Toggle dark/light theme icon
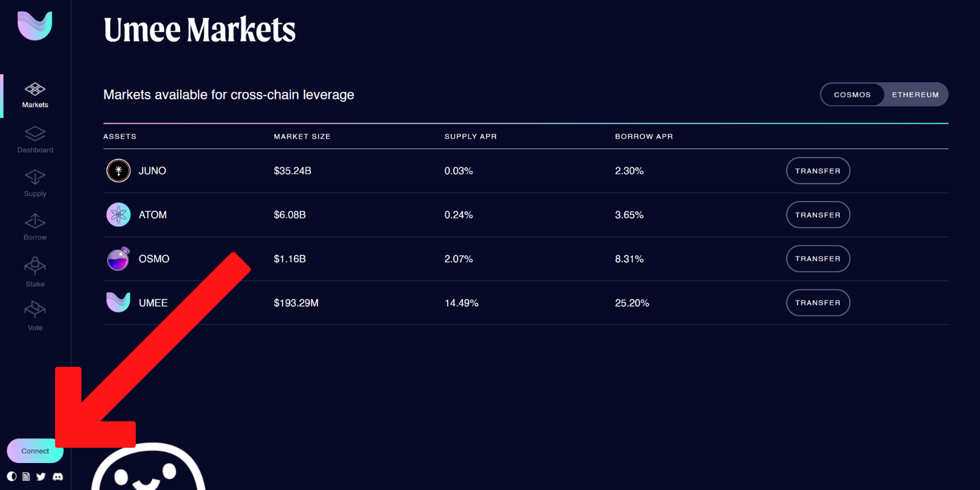Image resolution: width=980 pixels, height=490 pixels. (x=12, y=477)
